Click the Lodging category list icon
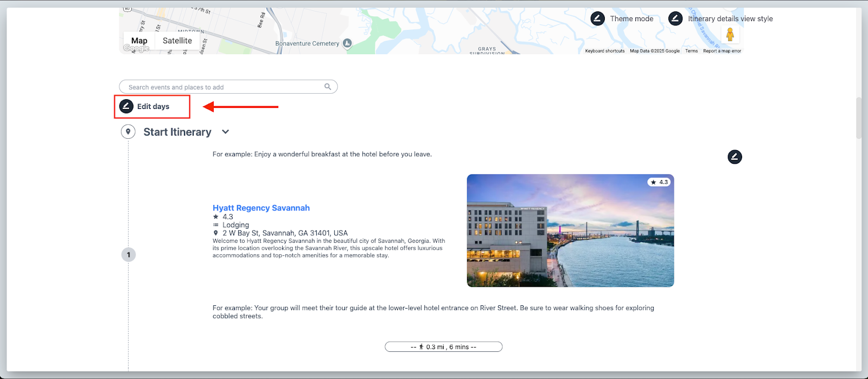This screenshot has height=379, width=868. [x=215, y=225]
